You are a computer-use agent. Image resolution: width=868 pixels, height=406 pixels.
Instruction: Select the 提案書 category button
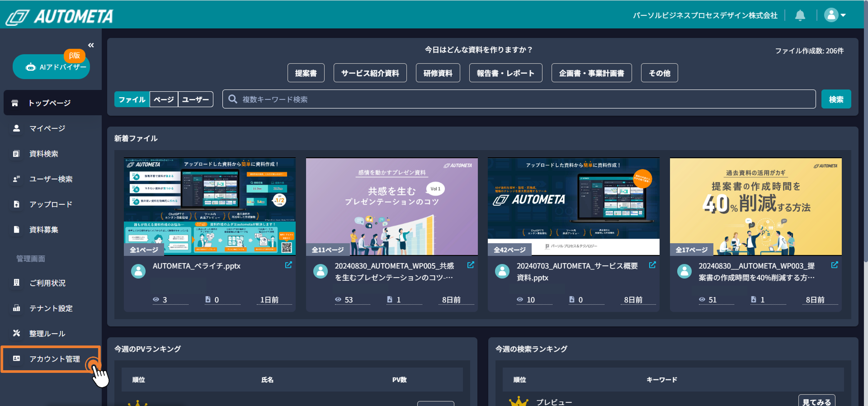(306, 73)
